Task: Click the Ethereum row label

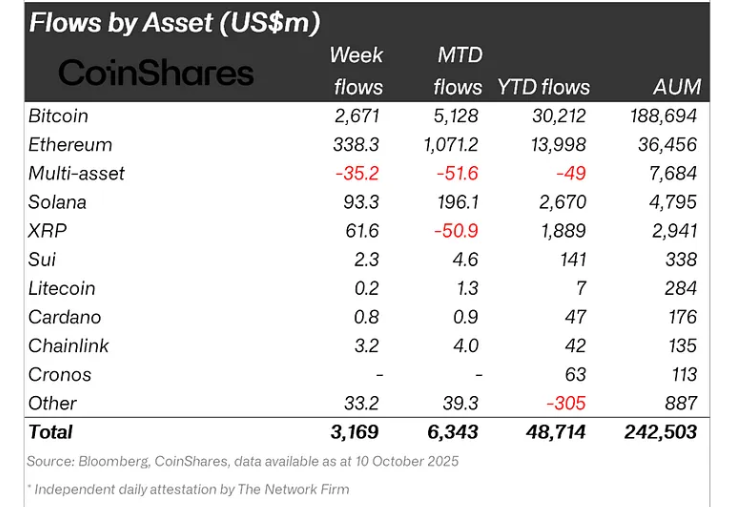Action: point(71,145)
